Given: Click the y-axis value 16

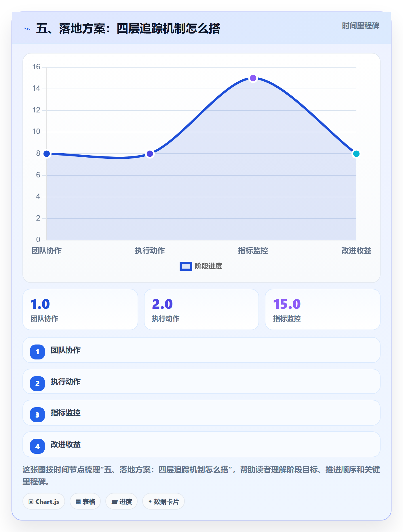Looking at the screenshot, I should tap(36, 67).
